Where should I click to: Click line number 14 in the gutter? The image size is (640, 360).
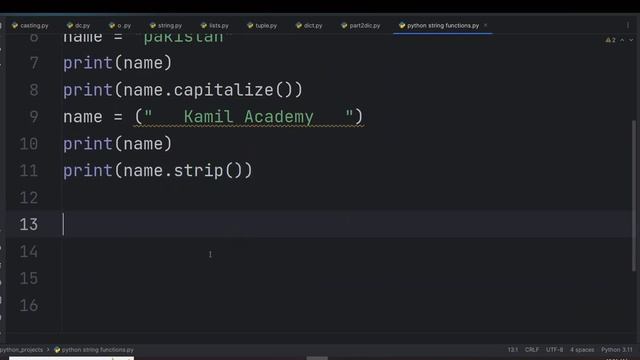point(29,252)
